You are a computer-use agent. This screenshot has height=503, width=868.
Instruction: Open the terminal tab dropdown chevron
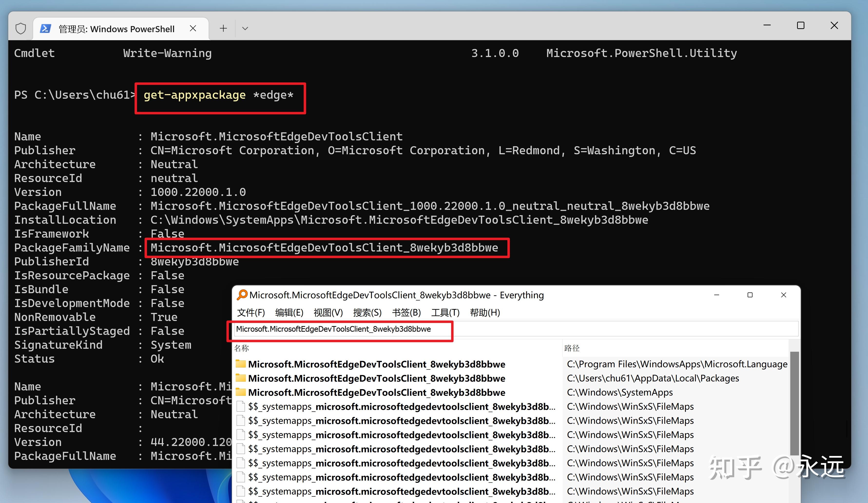point(245,28)
